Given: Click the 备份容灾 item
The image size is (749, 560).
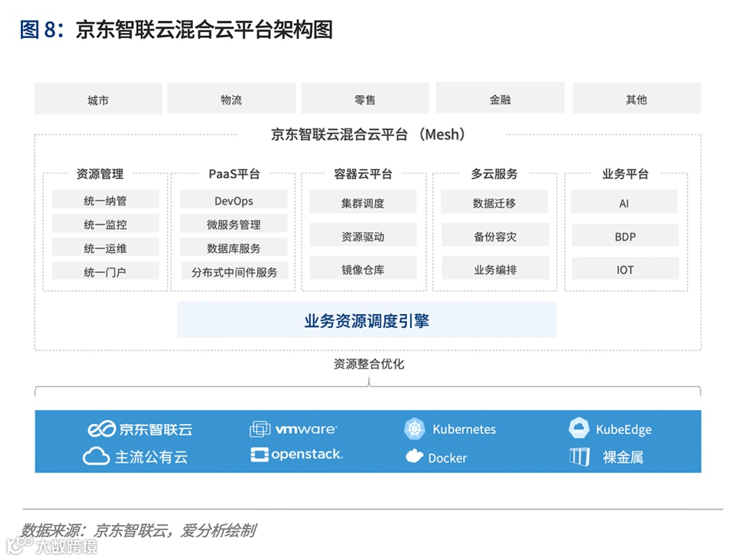Looking at the screenshot, I should [495, 235].
